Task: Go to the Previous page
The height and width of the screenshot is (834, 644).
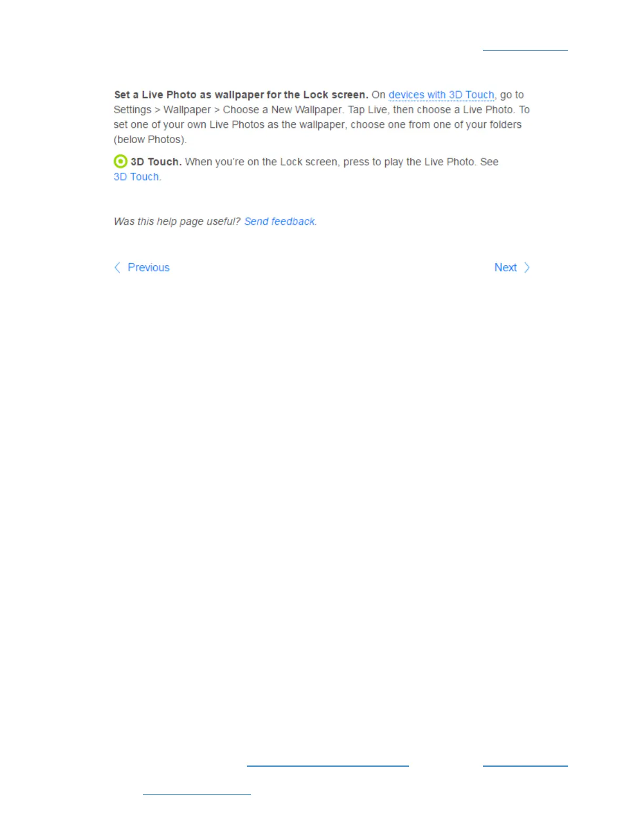Action: 148,267
